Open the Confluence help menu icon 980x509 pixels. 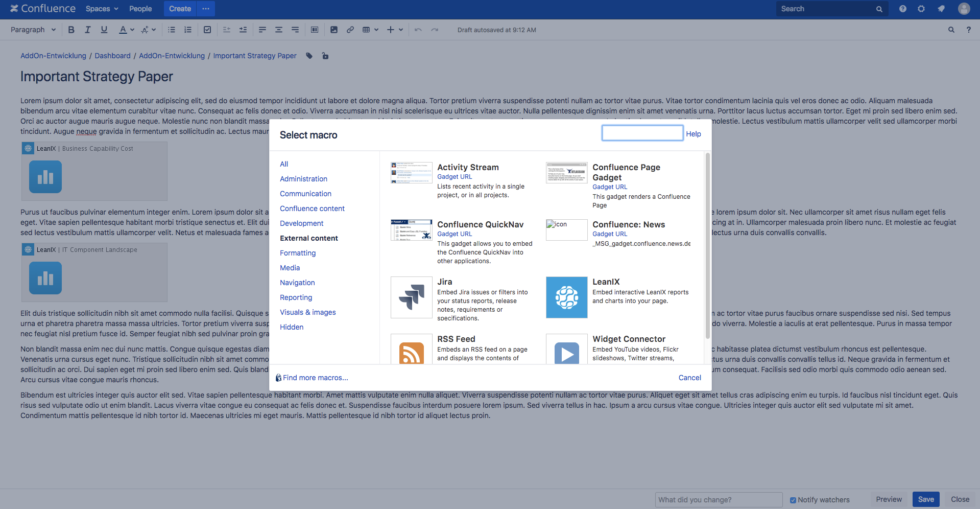tap(903, 9)
